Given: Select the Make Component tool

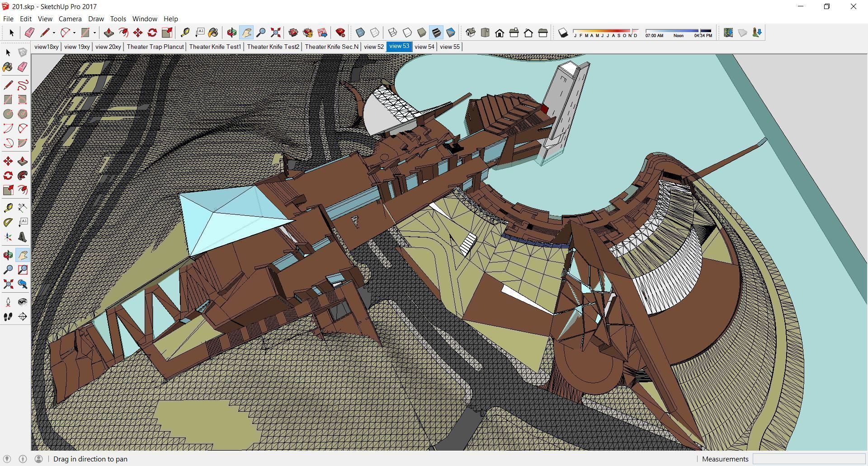Looking at the screenshot, I should coord(23,52).
